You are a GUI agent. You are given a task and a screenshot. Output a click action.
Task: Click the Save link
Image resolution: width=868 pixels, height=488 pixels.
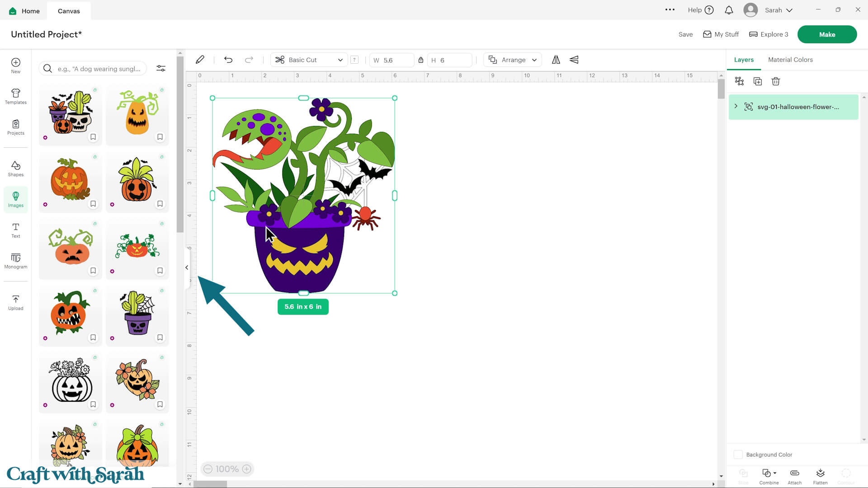click(685, 34)
